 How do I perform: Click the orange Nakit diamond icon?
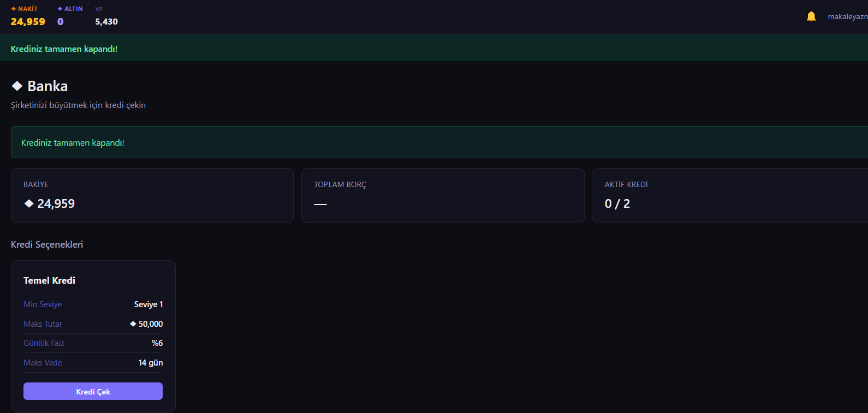14,9
